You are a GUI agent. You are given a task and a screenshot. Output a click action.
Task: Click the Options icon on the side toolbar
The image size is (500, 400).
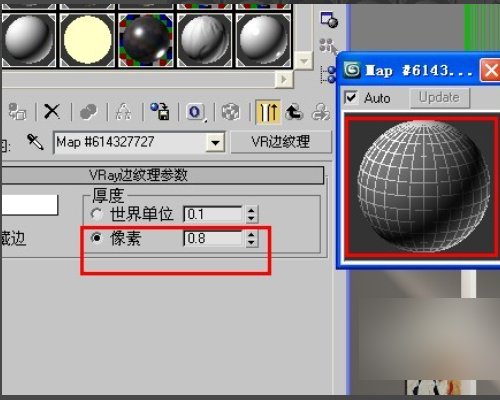(329, 19)
